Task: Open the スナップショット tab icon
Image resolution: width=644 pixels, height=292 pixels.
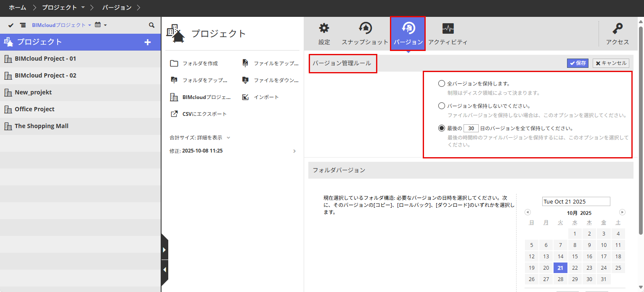Action: (365, 29)
